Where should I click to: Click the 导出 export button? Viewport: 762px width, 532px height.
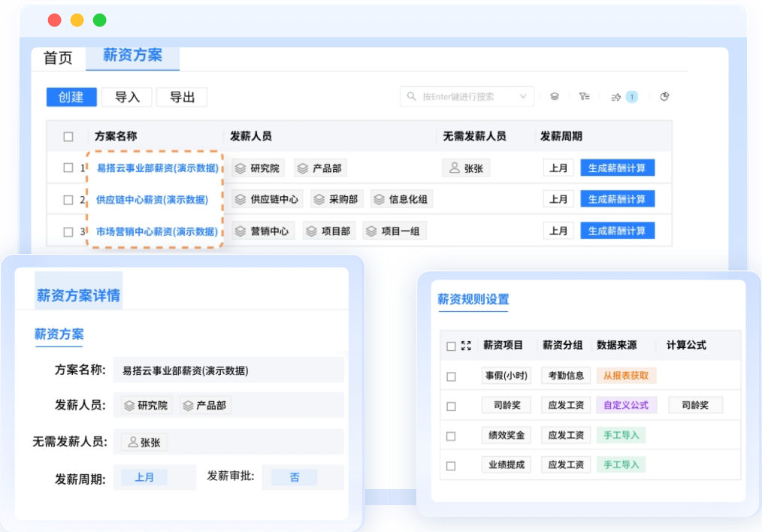[182, 97]
